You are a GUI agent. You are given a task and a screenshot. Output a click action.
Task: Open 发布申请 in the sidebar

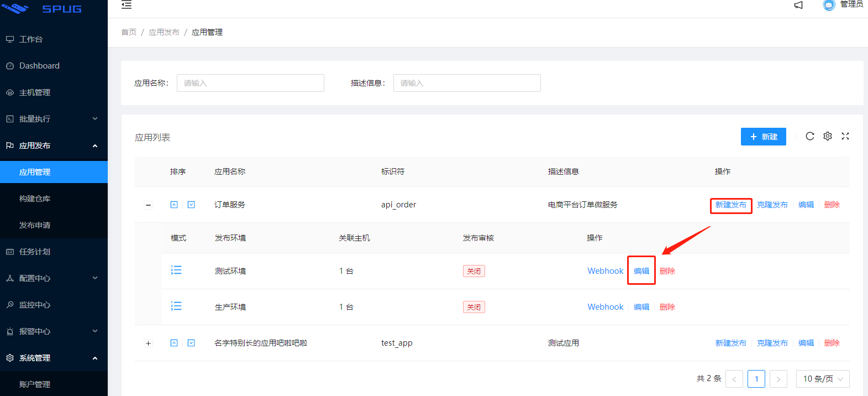click(54, 225)
